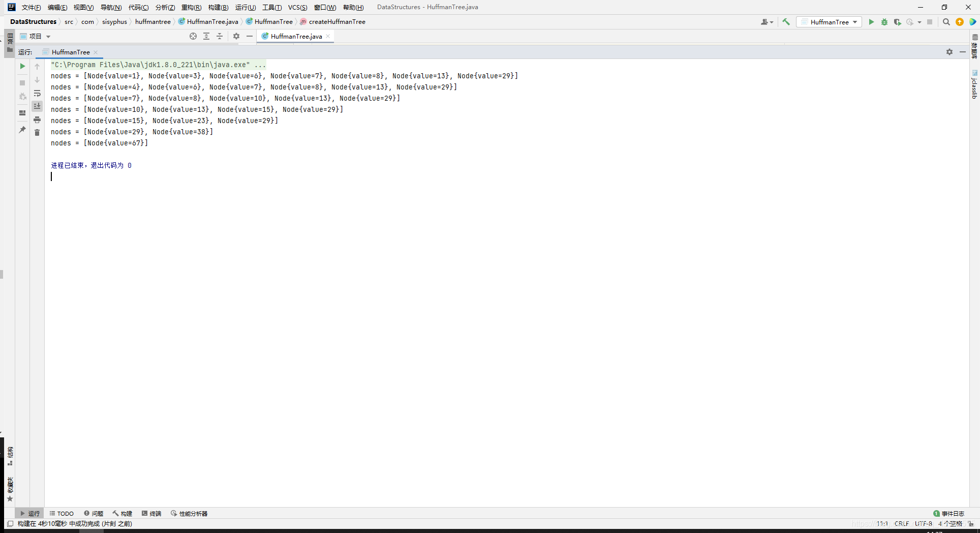Close the HuffmanTree run tab
The height and width of the screenshot is (533, 980).
pyautogui.click(x=96, y=52)
